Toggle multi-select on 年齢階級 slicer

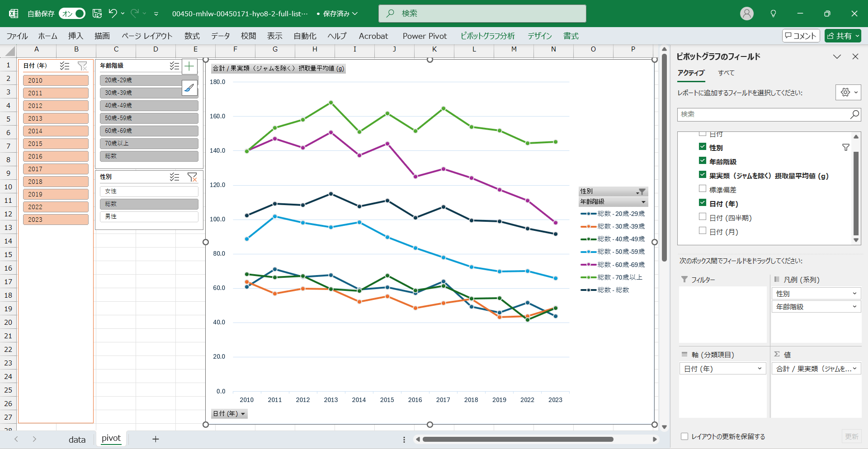[174, 66]
